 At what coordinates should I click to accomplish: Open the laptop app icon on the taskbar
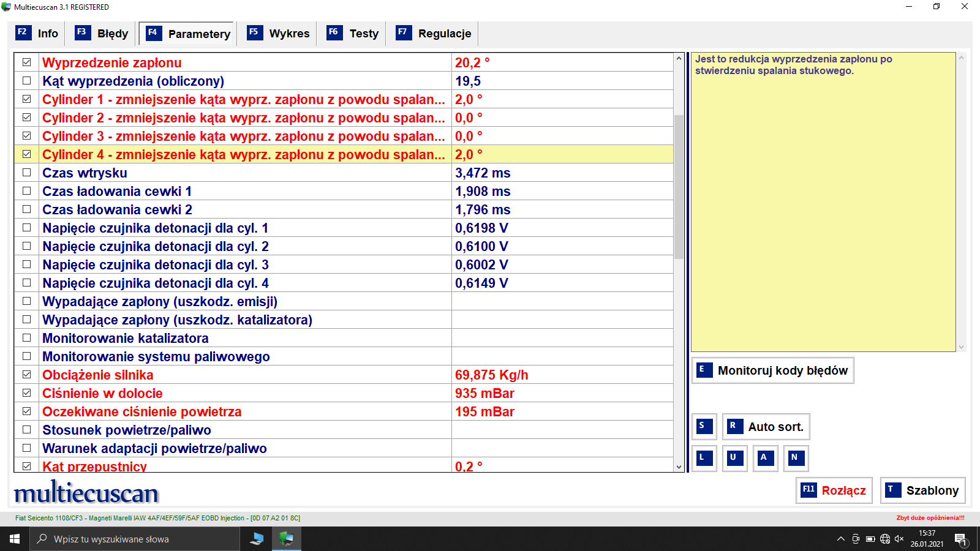point(257,539)
